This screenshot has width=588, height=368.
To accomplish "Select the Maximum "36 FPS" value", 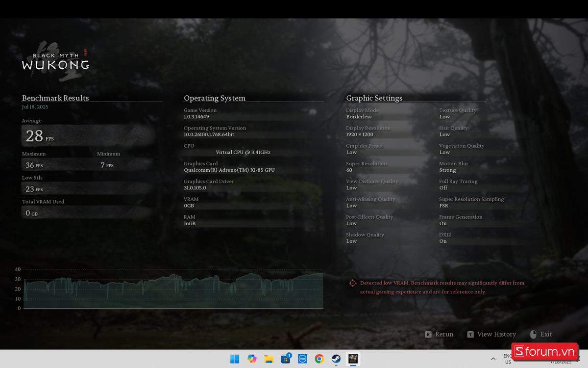I will (34, 165).
